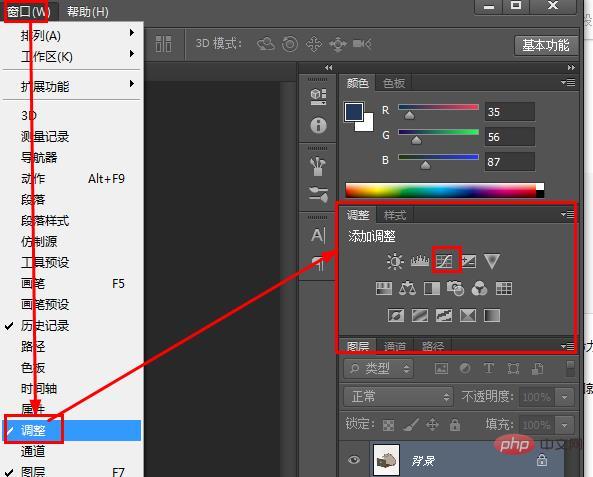The width and height of the screenshot is (593, 477).
Task: Add a Vibrance adjustment
Action: tap(492, 261)
